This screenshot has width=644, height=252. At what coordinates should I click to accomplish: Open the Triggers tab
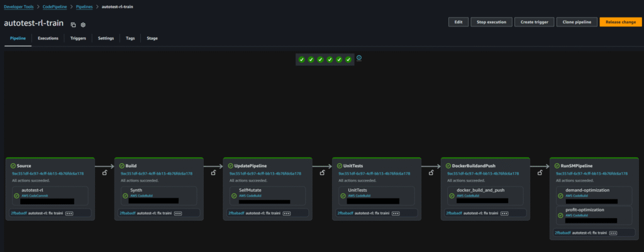(78, 38)
